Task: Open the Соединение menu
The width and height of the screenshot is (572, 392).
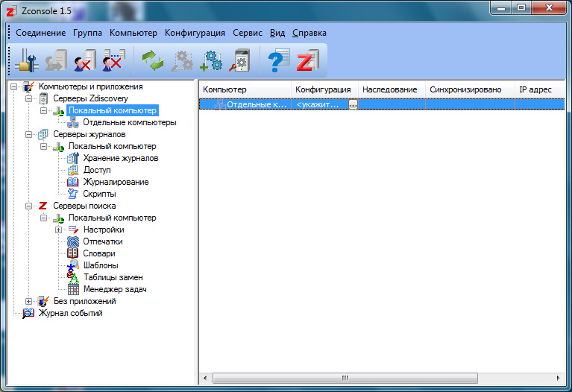Action: coord(40,33)
